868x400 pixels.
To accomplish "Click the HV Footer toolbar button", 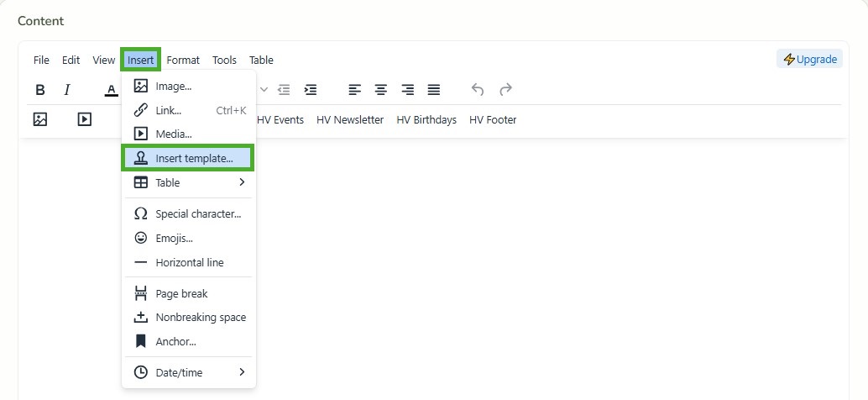I will click(493, 119).
